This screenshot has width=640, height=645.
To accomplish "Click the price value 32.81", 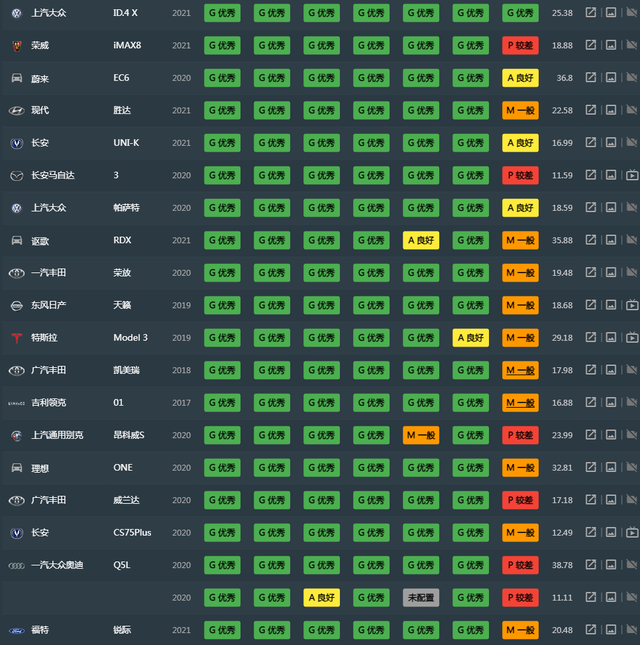I will [x=562, y=468].
